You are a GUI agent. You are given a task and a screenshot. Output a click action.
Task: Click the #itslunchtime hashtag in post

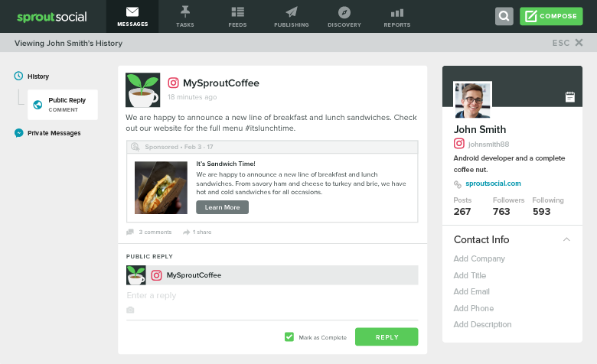pos(269,128)
